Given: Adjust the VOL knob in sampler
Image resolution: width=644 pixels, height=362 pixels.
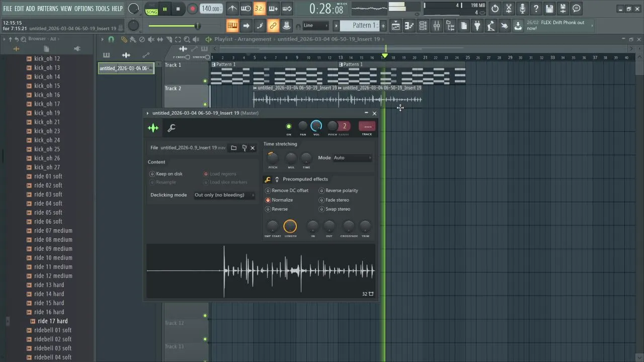Looking at the screenshot, I should tap(316, 126).
